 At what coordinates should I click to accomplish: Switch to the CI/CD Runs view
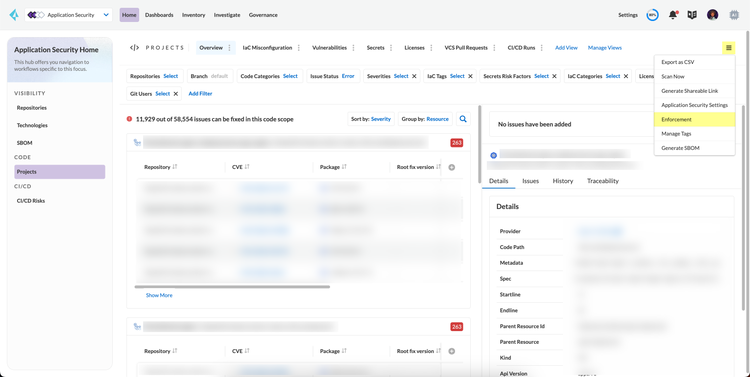[521, 48]
